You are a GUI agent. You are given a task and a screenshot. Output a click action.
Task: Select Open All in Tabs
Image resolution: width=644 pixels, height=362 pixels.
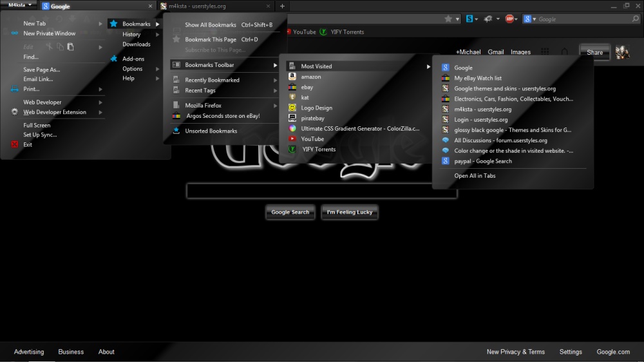(x=475, y=176)
